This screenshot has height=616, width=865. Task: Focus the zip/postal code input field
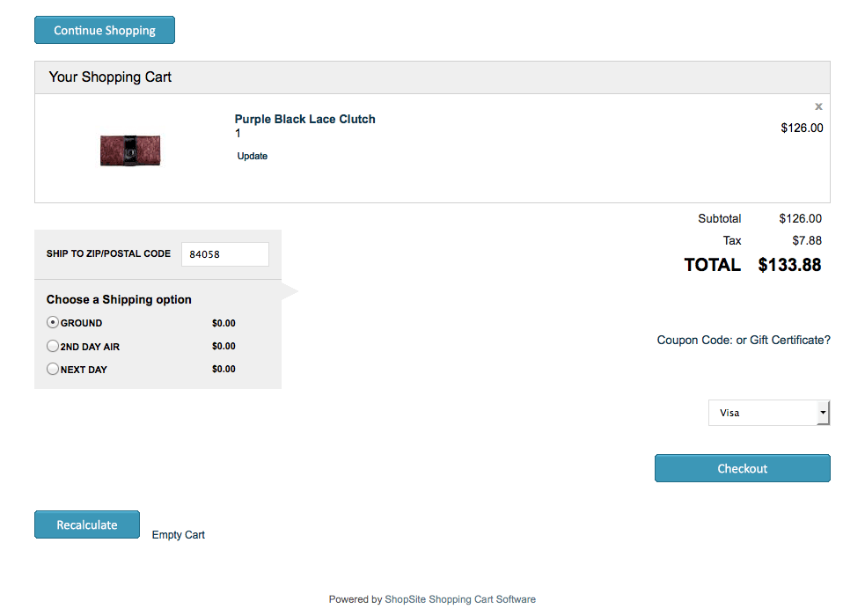tap(224, 254)
